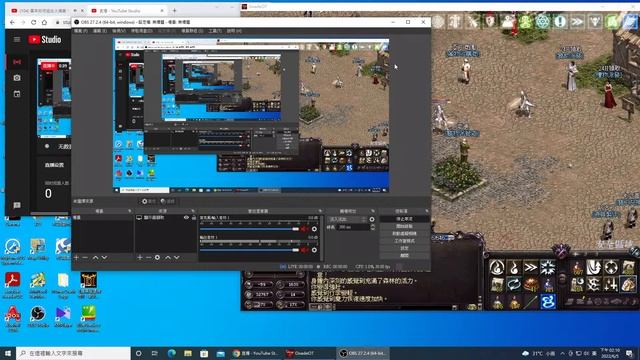640x360 pixels.
Task: Toggle the eye visibility of the display capture source
Action: click(x=186, y=218)
